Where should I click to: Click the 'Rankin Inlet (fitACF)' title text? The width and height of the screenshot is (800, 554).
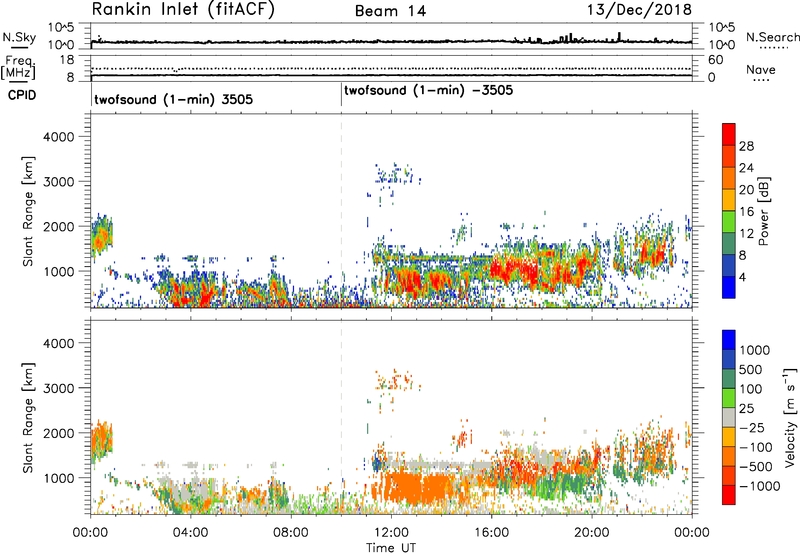pyautogui.click(x=183, y=9)
